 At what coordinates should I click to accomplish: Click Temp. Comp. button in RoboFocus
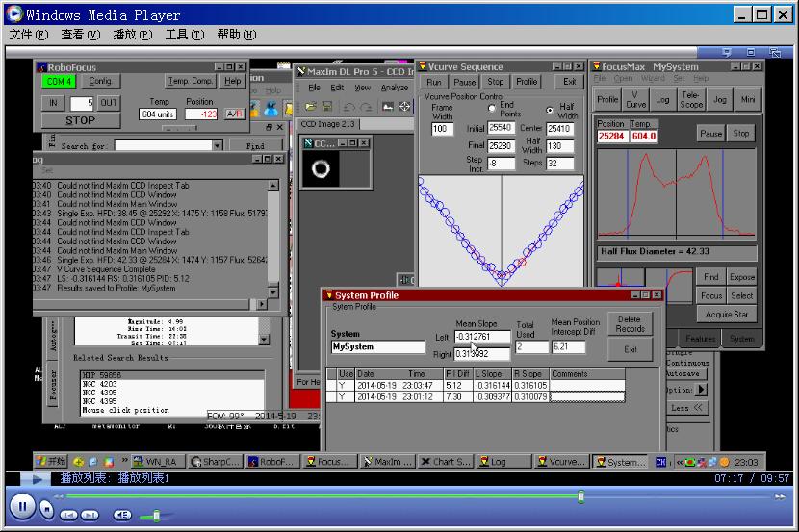pyautogui.click(x=191, y=81)
